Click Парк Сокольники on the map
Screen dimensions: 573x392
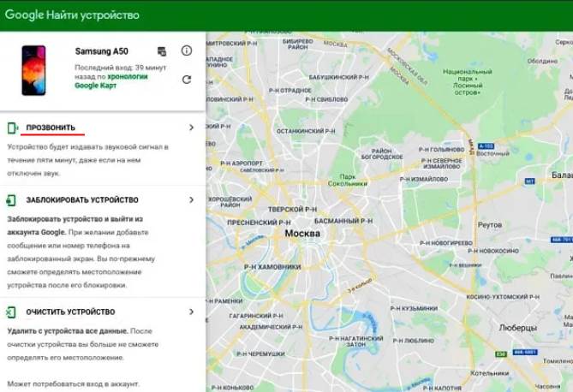click(347, 180)
